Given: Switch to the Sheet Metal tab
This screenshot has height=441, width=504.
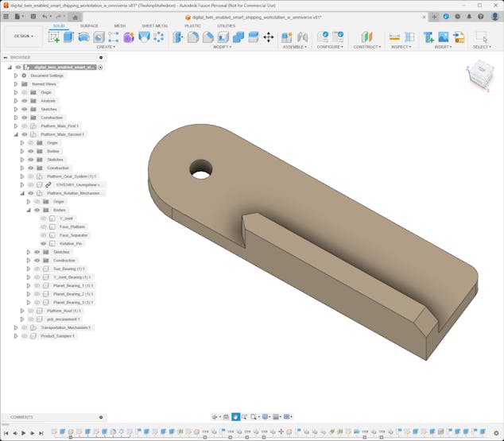Looking at the screenshot, I should (x=154, y=25).
